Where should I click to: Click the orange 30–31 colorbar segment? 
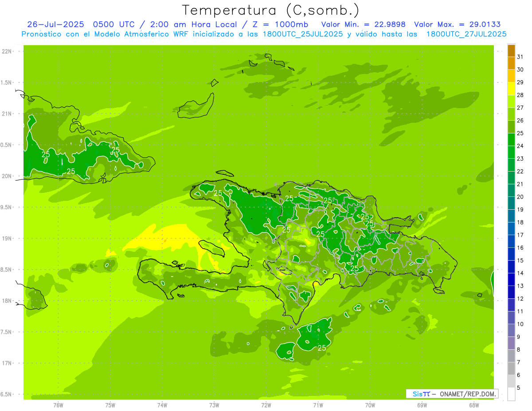click(x=511, y=63)
